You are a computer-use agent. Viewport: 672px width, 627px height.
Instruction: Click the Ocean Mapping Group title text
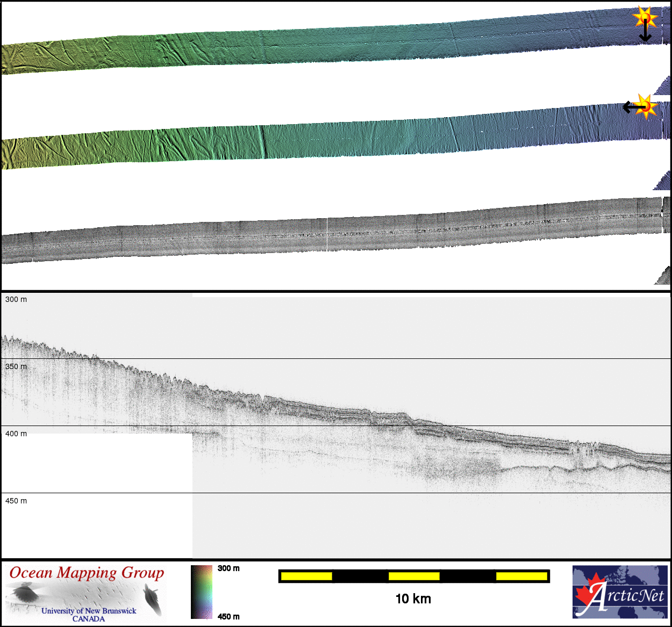[x=87, y=573]
